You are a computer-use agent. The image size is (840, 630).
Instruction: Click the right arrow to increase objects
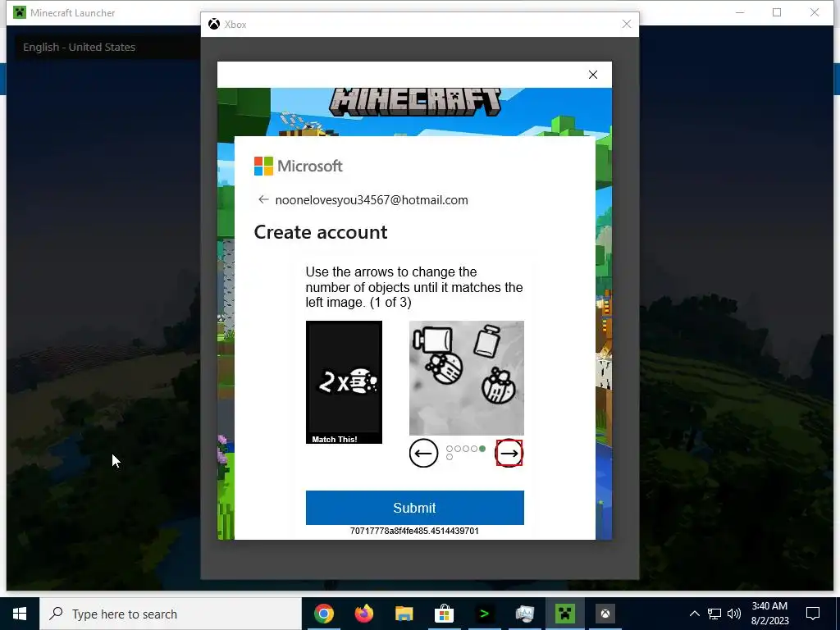(x=509, y=453)
